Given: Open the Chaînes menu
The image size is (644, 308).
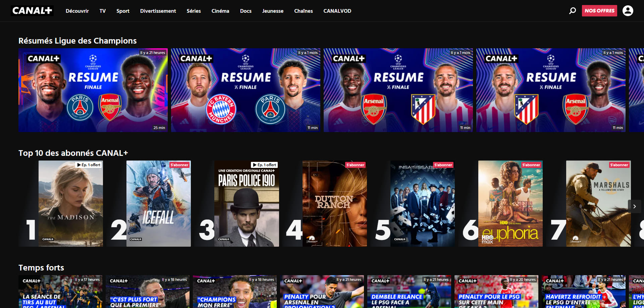Looking at the screenshot, I should point(304,11).
